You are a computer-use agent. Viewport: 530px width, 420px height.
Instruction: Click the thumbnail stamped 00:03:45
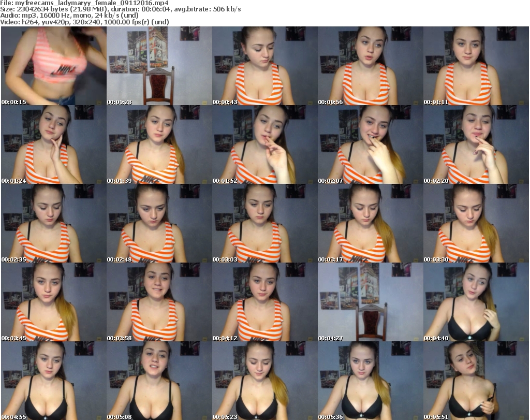coord(54,302)
